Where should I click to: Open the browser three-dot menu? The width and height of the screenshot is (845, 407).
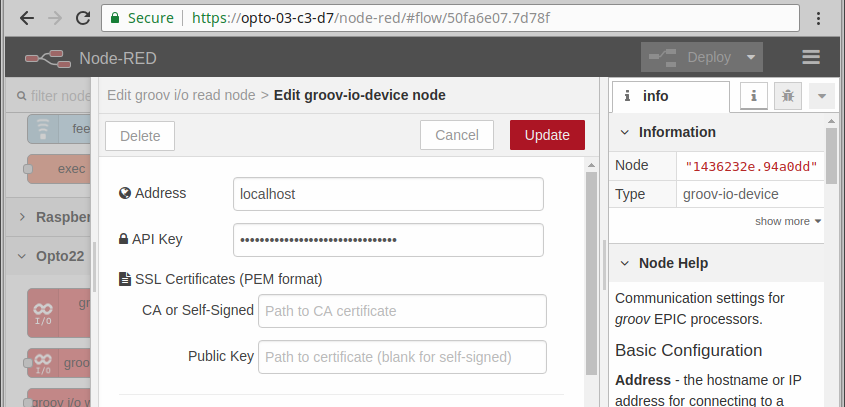click(818, 18)
